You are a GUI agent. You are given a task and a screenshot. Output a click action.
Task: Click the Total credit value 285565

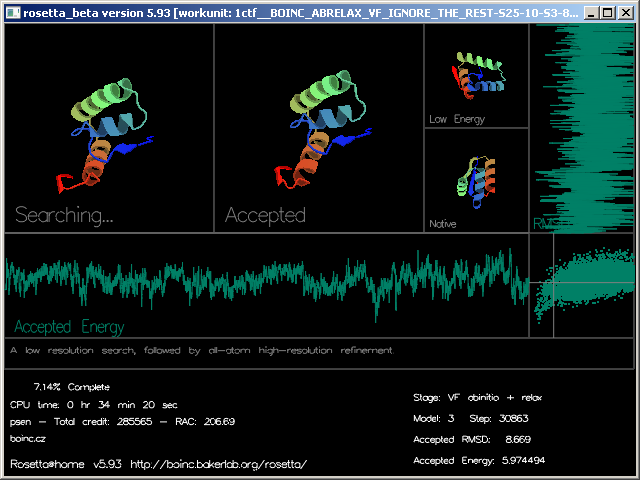click(x=134, y=422)
